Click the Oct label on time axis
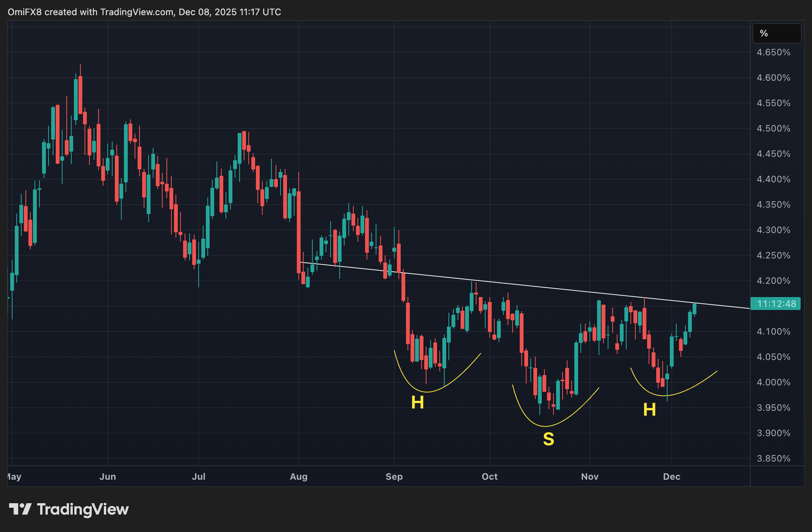Screen dimensions: 812x532 [489, 477]
